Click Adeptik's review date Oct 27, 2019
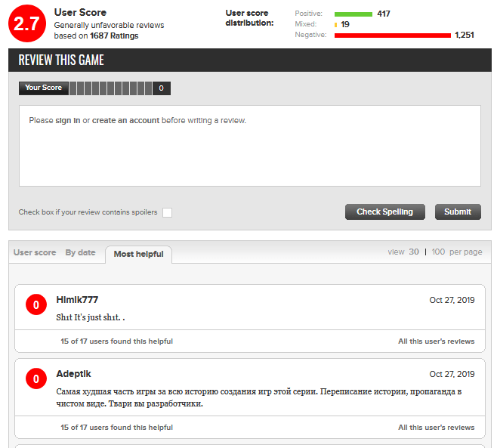The image size is (497, 448). 452,374
